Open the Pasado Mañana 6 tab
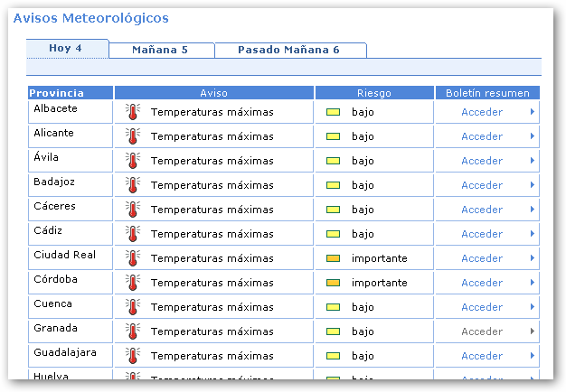This screenshot has width=566, height=392. click(288, 51)
